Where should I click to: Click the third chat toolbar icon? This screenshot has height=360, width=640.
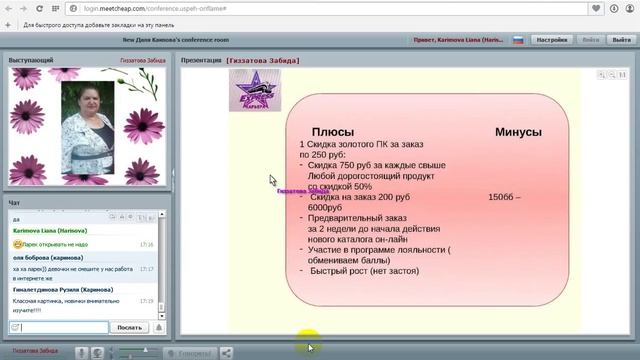[130, 218]
